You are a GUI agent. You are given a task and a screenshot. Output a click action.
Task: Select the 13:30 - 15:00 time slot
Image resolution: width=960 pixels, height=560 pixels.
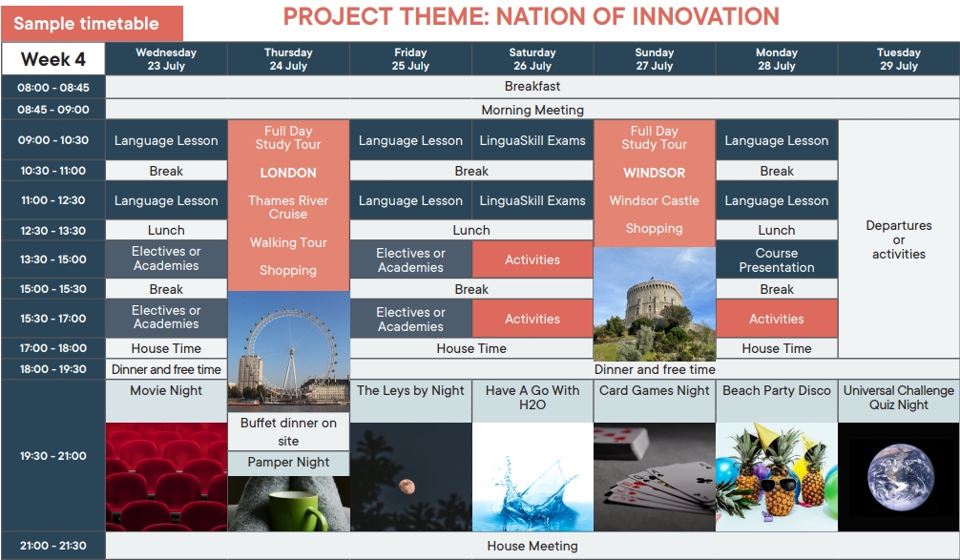[x=53, y=259]
